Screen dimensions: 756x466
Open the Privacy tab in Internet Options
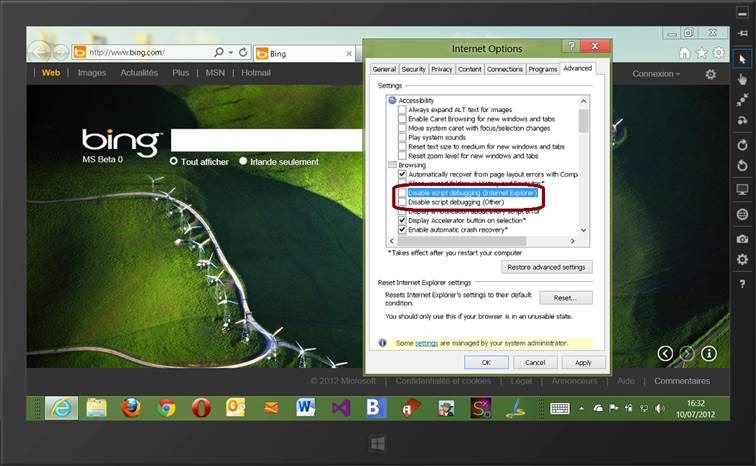[442, 69]
